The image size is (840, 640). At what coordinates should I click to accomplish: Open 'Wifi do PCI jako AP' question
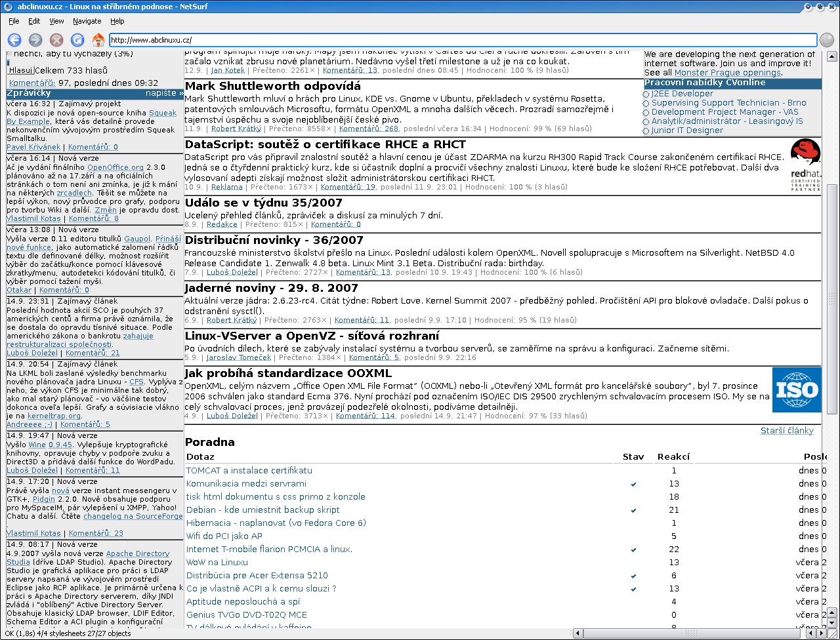[x=224, y=536]
